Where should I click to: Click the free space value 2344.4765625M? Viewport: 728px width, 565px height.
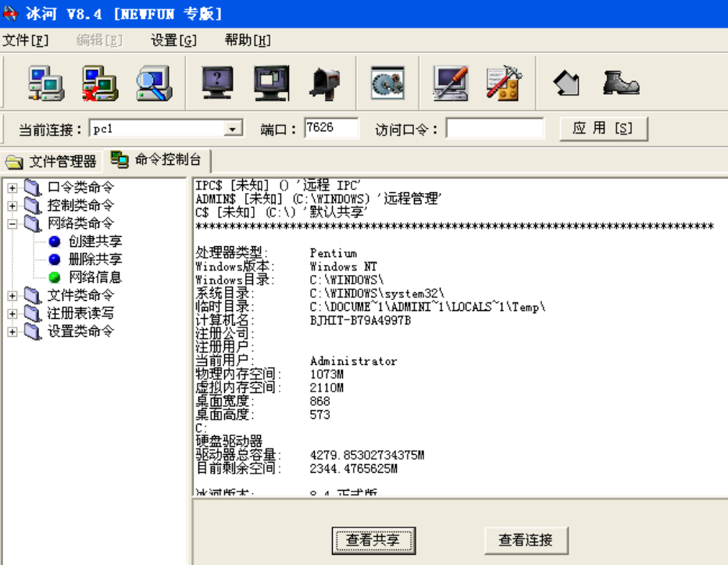354,469
